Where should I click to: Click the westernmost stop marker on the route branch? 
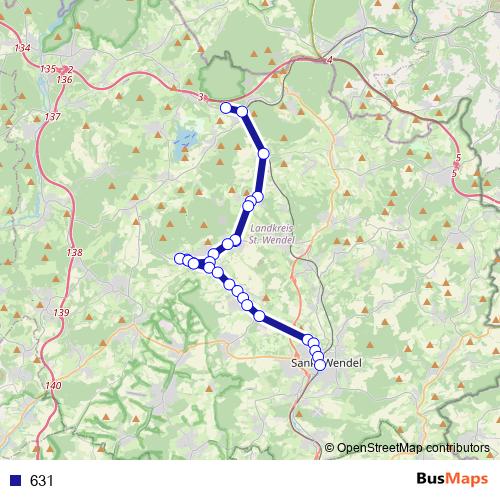click(x=180, y=258)
